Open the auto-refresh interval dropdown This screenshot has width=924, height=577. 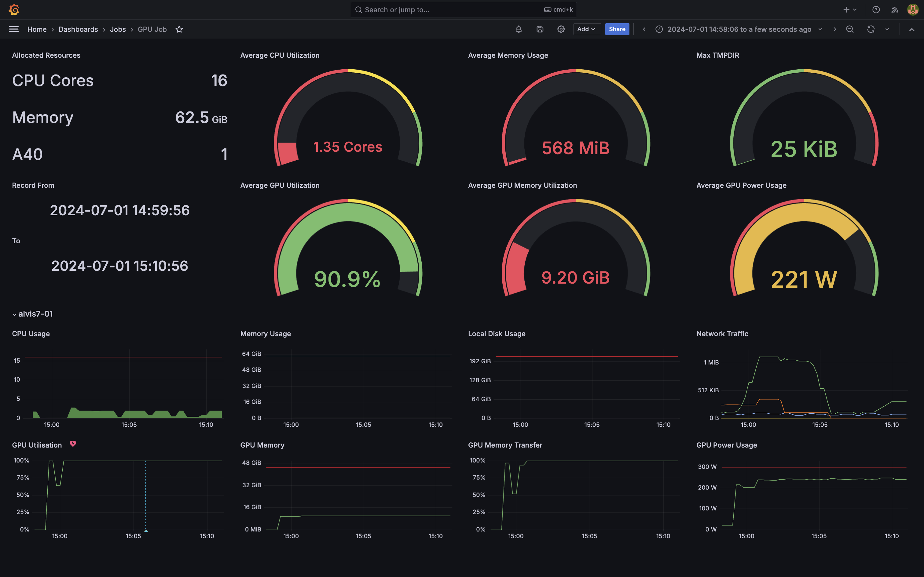(887, 29)
